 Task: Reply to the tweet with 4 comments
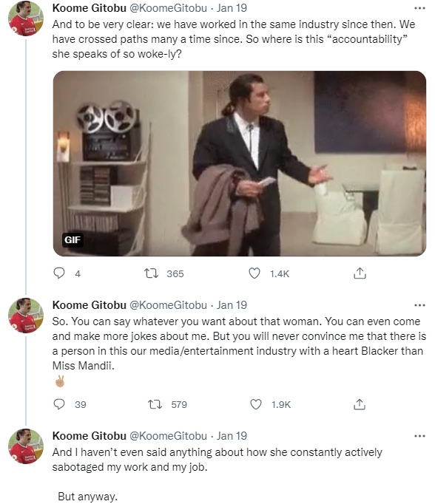tap(59, 273)
